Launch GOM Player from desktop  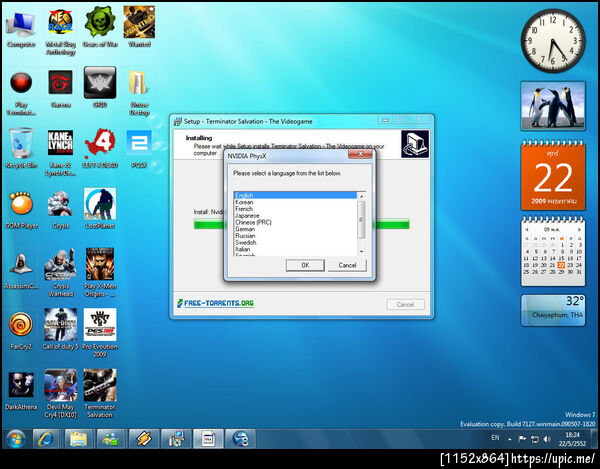click(21, 210)
